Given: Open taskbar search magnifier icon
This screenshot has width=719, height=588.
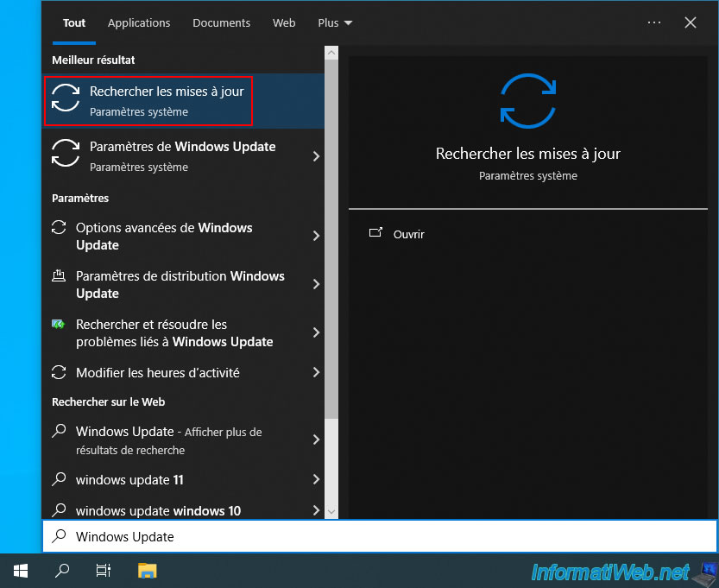Looking at the screenshot, I should click(62, 570).
